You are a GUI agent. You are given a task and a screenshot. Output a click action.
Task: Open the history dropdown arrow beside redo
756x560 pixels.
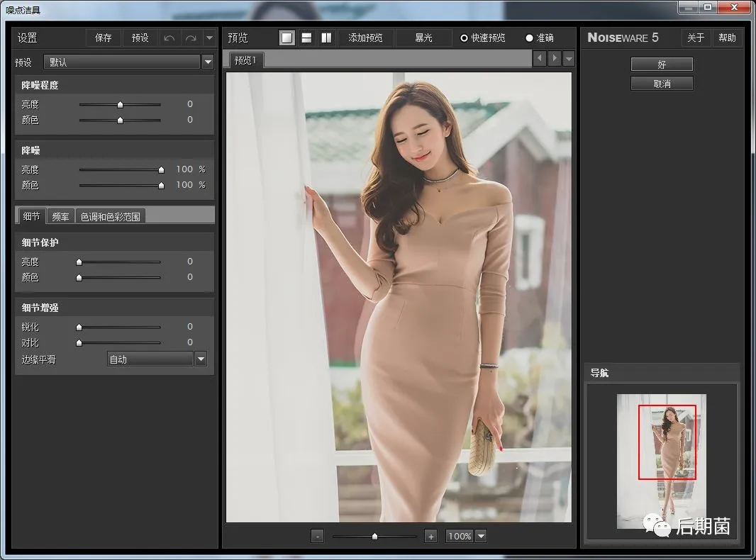[x=210, y=38]
